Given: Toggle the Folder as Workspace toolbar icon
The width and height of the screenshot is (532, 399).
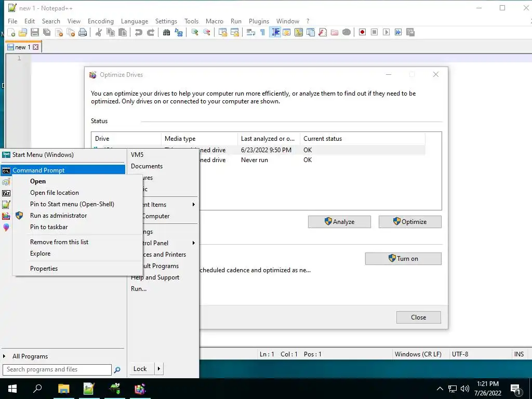Looking at the screenshot, I should tap(335, 32).
